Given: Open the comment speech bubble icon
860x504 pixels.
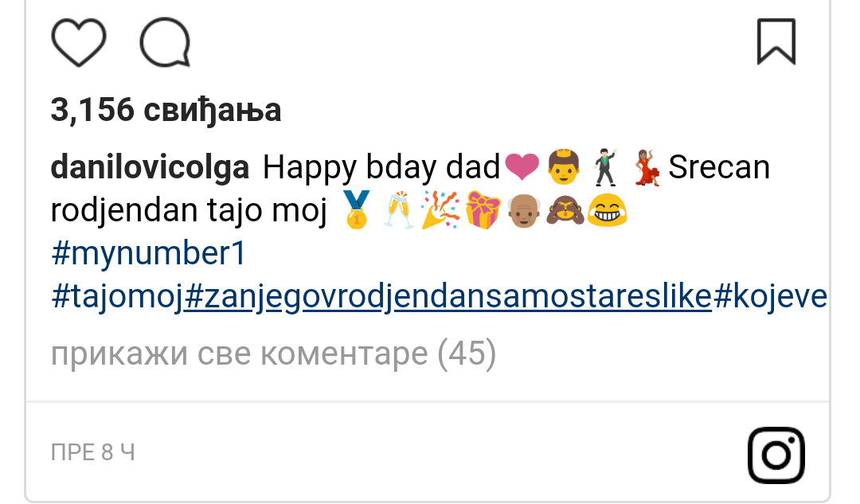Looking at the screenshot, I should point(165,42).
